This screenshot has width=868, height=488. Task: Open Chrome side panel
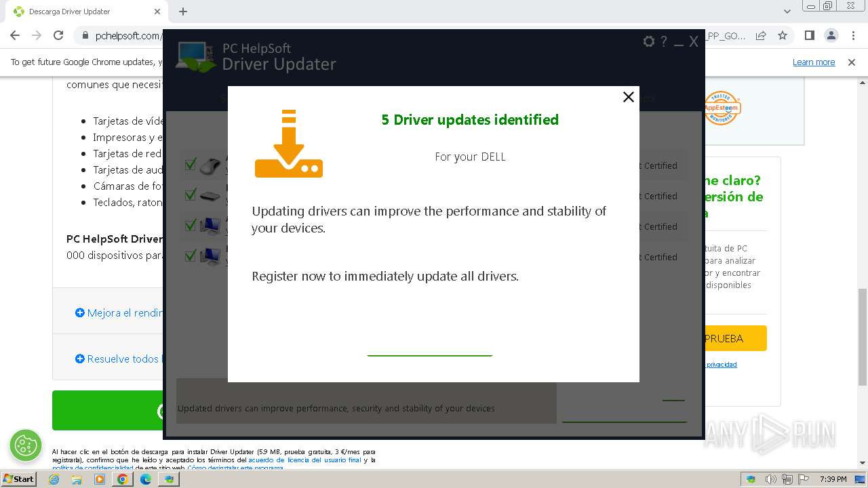tap(809, 35)
